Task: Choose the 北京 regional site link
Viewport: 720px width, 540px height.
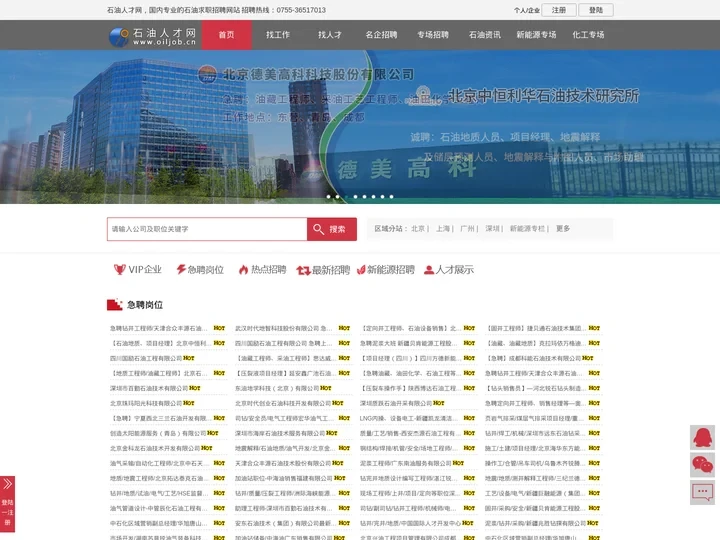Action: coord(418,229)
